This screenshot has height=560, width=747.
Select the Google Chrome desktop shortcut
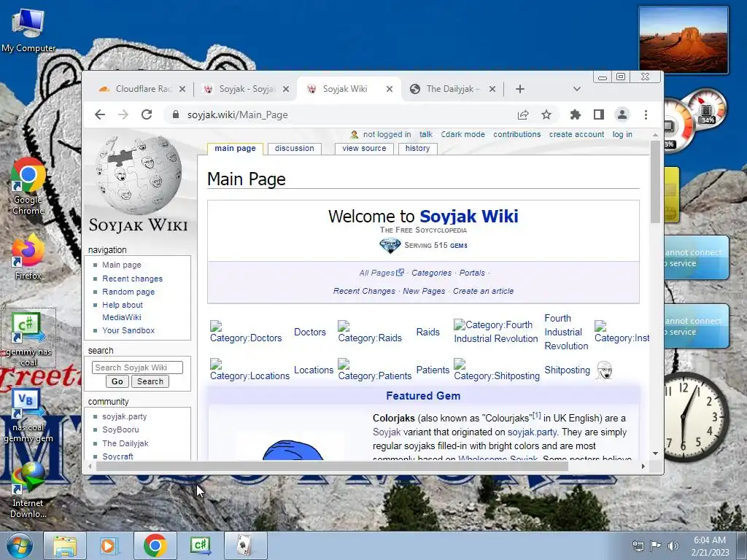[28, 187]
